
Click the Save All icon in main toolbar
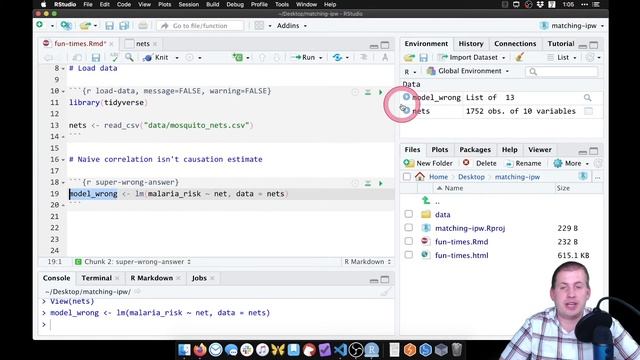point(124,26)
